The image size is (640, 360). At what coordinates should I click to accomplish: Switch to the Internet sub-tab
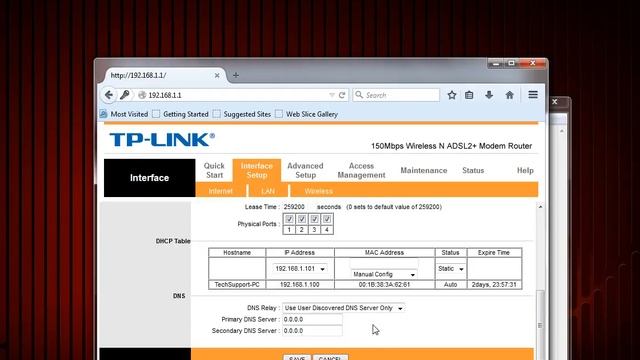coord(220,191)
